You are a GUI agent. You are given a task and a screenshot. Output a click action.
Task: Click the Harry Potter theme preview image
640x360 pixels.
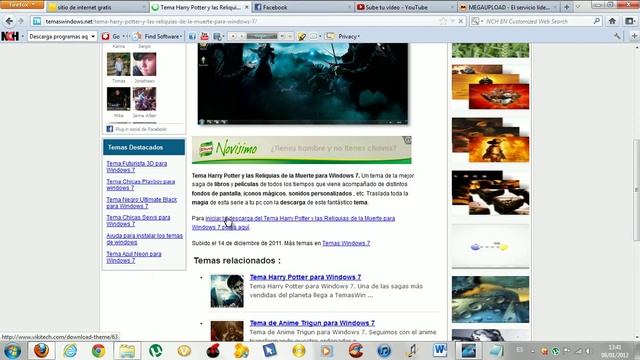pos(302,83)
